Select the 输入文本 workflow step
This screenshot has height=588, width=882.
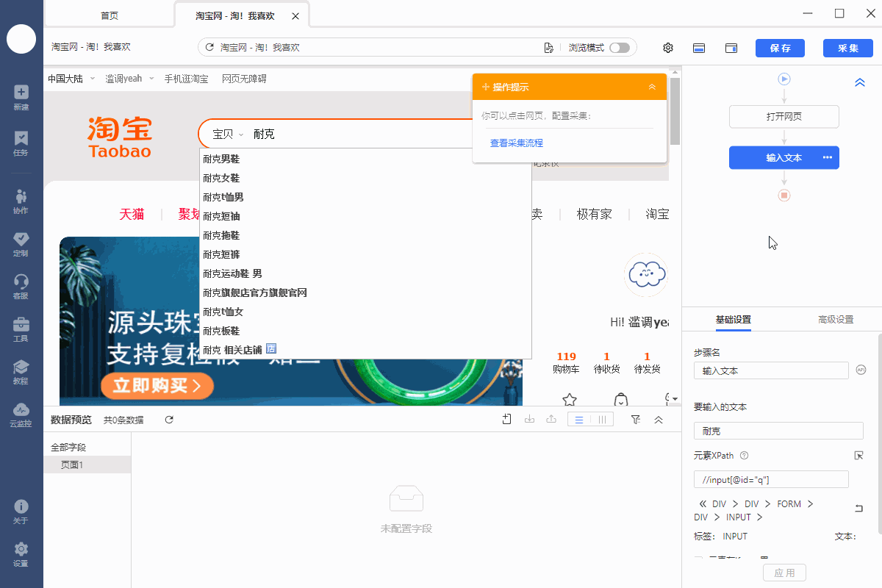point(784,157)
